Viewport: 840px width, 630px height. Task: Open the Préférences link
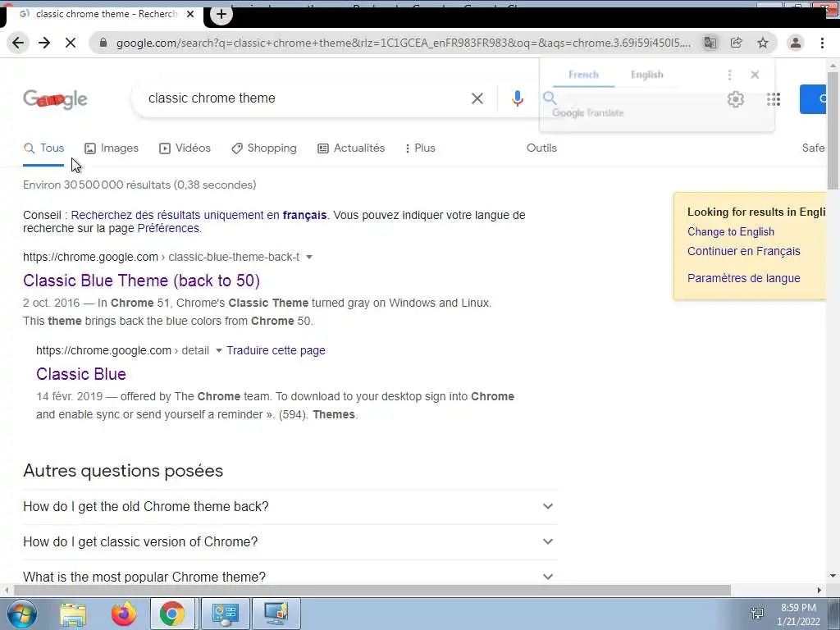pyautogui.click(x=168, y=228)
